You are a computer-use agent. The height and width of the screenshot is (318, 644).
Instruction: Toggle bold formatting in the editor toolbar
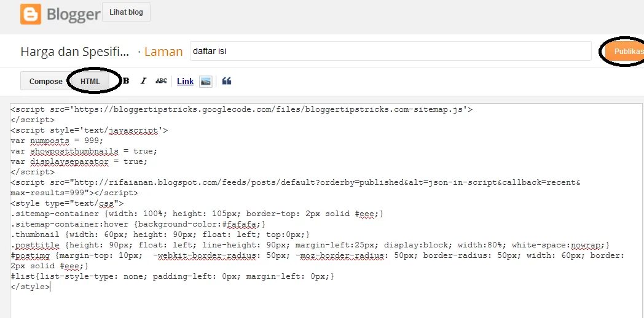click(126, 81)
